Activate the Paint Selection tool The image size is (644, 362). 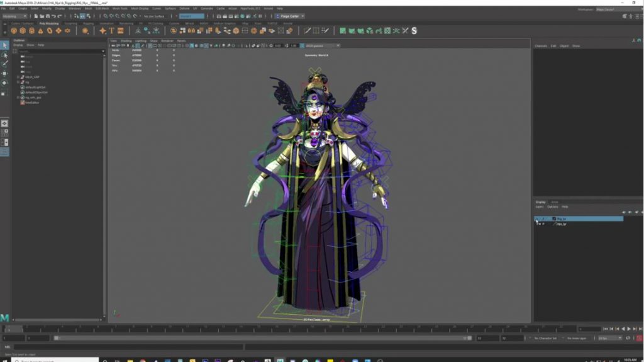click(4, 64)
